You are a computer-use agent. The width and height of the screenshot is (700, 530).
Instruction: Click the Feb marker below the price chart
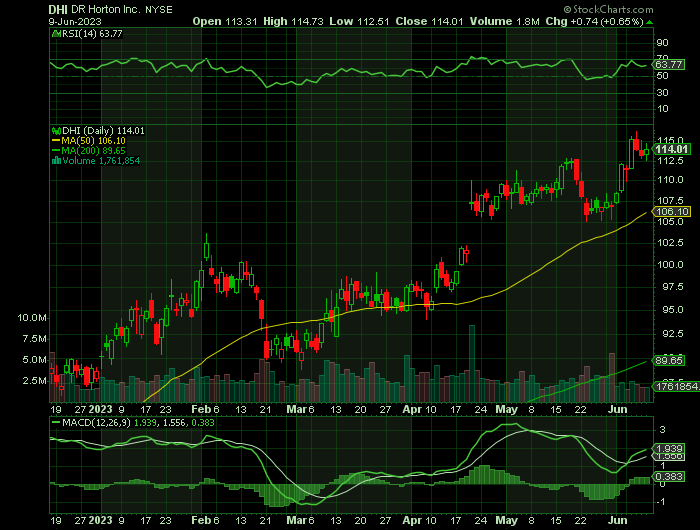click(x=201, y=409)
